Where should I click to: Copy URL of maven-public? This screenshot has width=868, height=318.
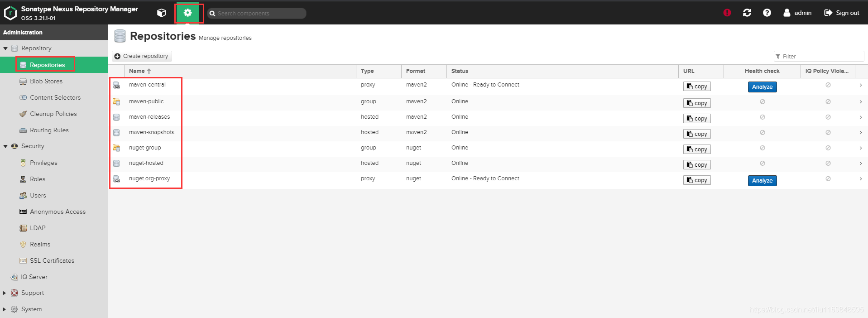tap(697, 103)
